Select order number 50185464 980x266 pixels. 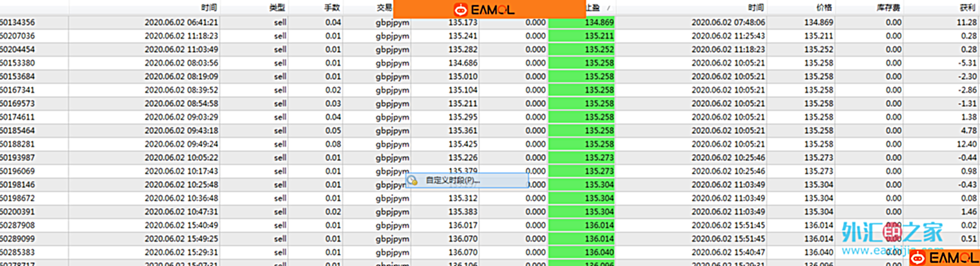tap(17, 130)
